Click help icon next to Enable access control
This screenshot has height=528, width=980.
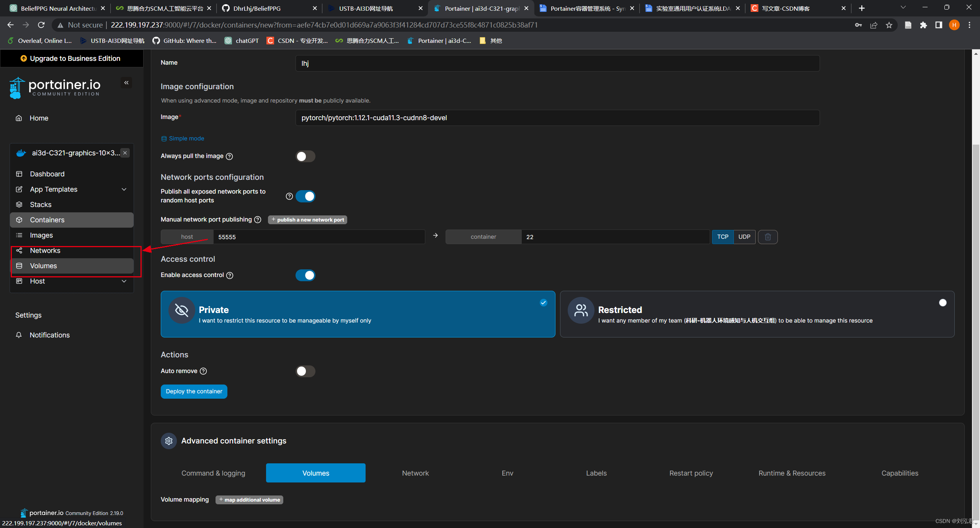230,275
